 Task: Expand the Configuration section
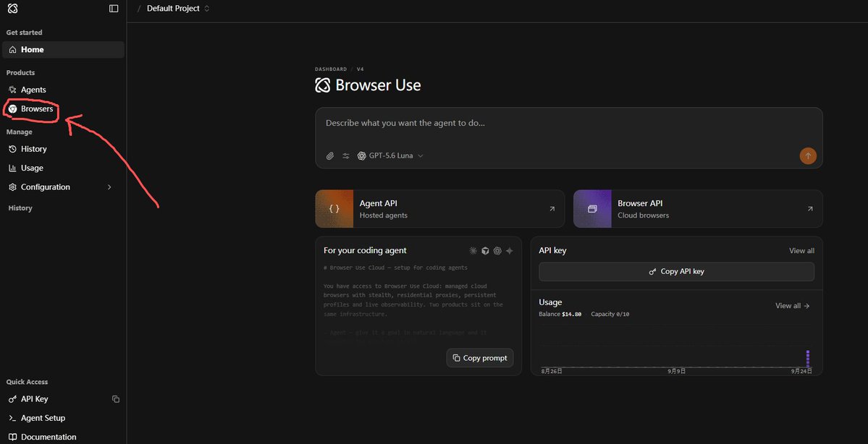point(64,187)
